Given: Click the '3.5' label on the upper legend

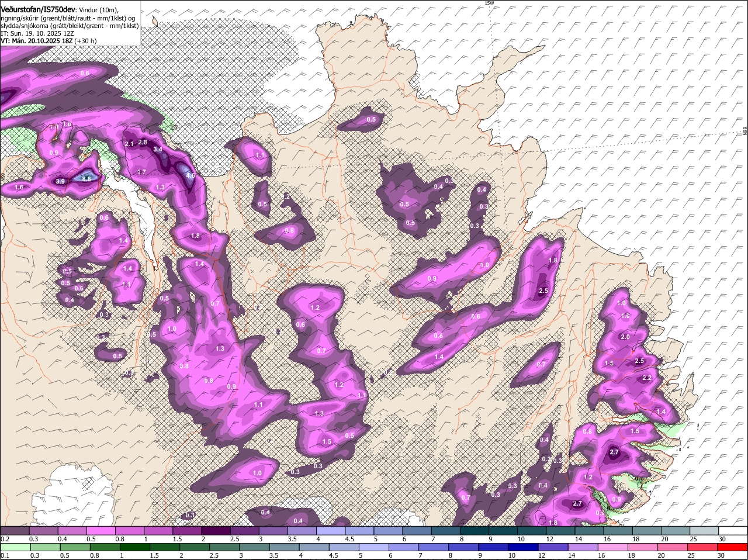Looking at the screenshot, I should point(292,539).
